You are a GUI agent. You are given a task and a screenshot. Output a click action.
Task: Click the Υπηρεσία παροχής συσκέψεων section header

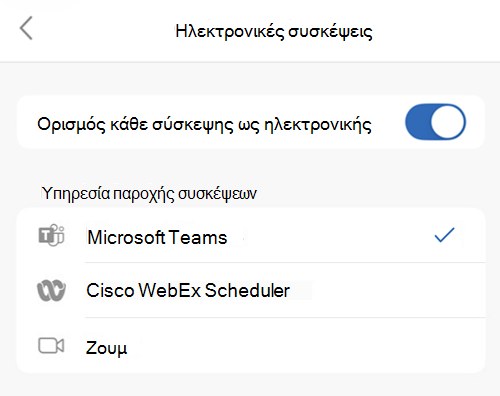149,194
